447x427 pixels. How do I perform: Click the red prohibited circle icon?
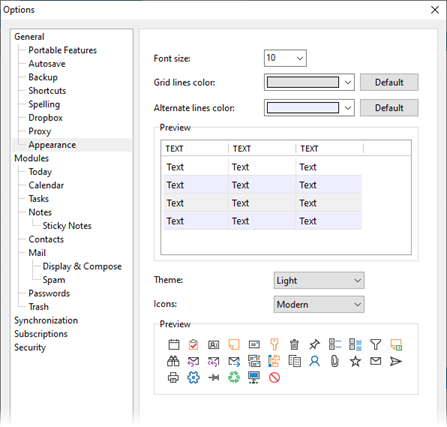(274, 378)
